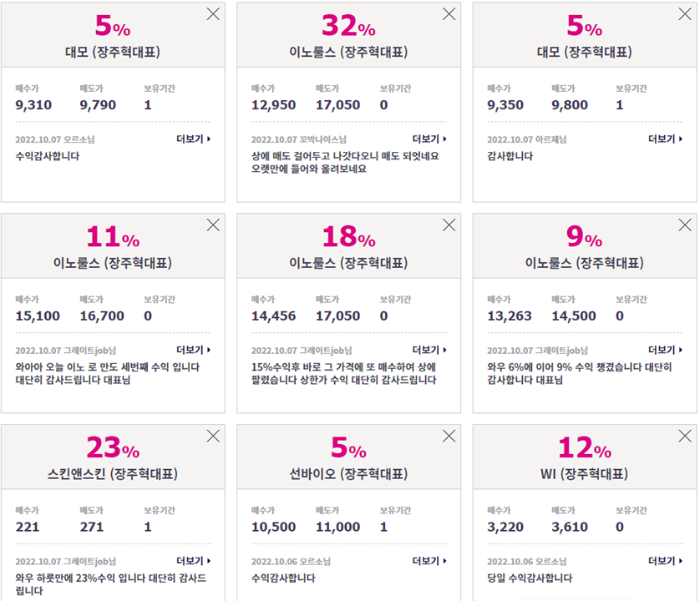Close the 11% 이노룰스 review card

coord(213,225)
